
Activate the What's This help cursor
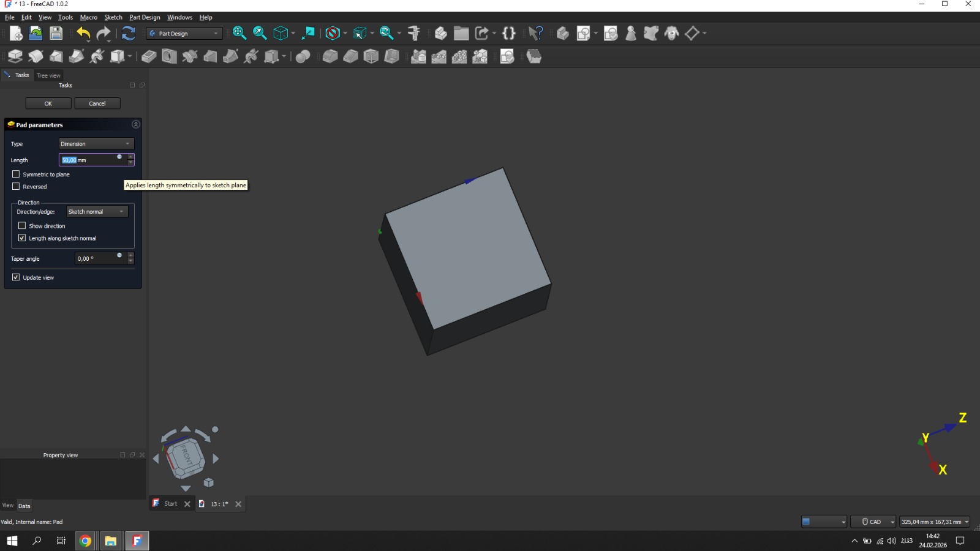tap(536, 33)
